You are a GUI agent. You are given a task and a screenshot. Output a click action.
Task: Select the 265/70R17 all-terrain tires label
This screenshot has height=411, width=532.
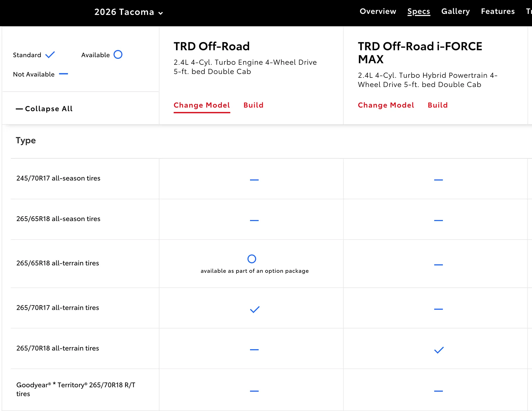point(58,308)
